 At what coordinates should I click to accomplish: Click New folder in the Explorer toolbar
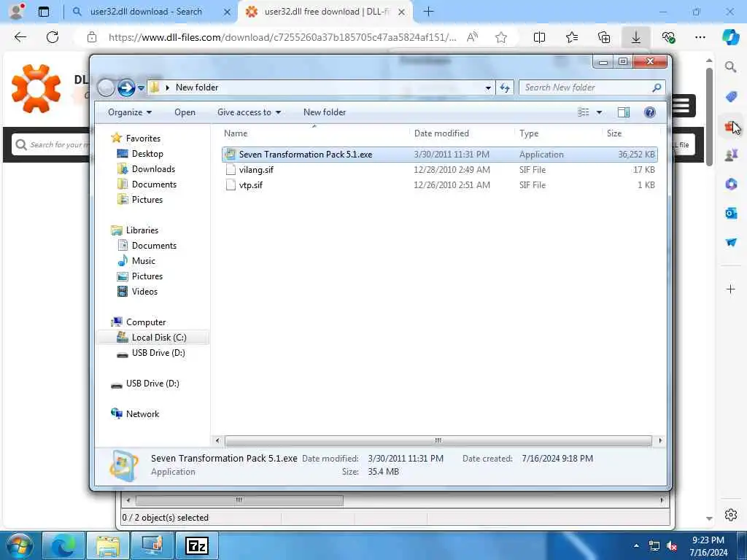click(325, 112)
